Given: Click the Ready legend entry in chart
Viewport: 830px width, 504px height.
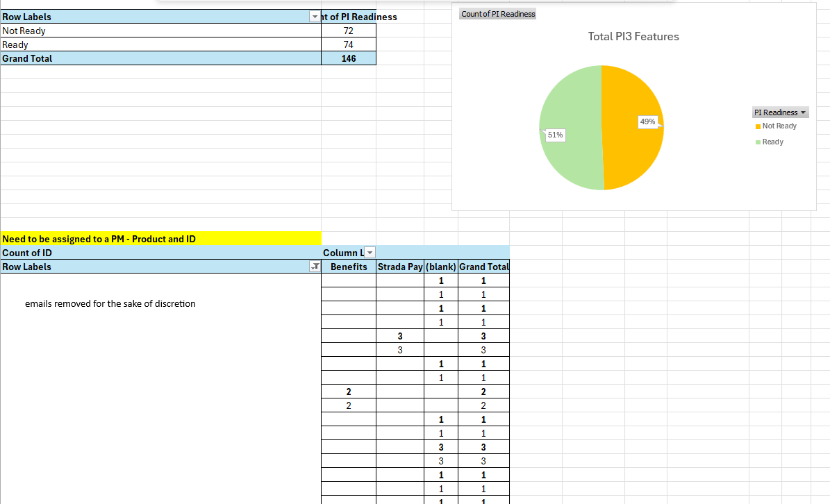Looking at the screenshot, I should pyautogui.click(x=770, y=142).
